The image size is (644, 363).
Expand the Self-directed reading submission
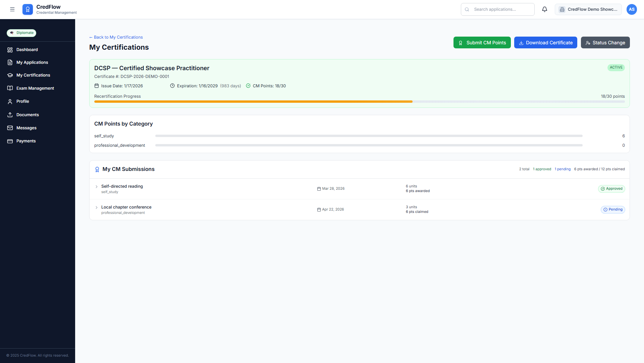tap(97, 187)
